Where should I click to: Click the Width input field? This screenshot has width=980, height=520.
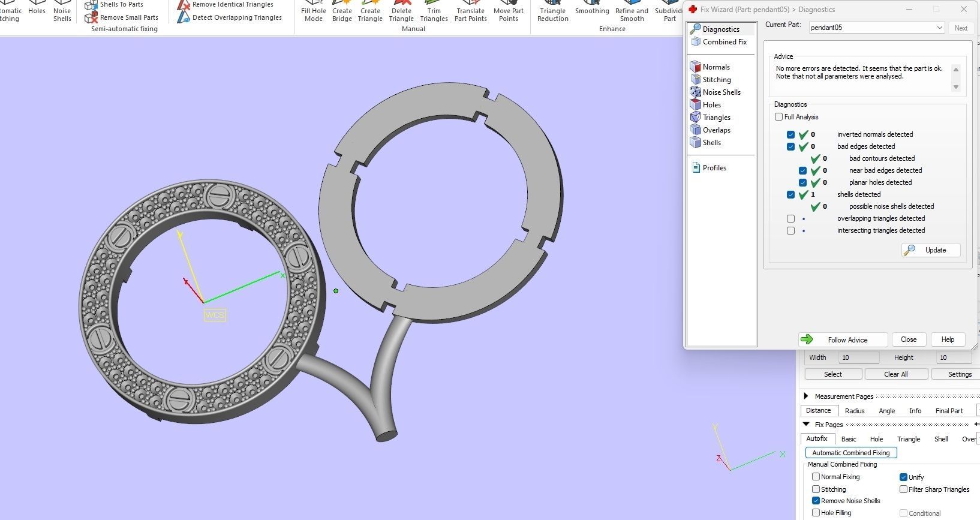pos(859,357)
